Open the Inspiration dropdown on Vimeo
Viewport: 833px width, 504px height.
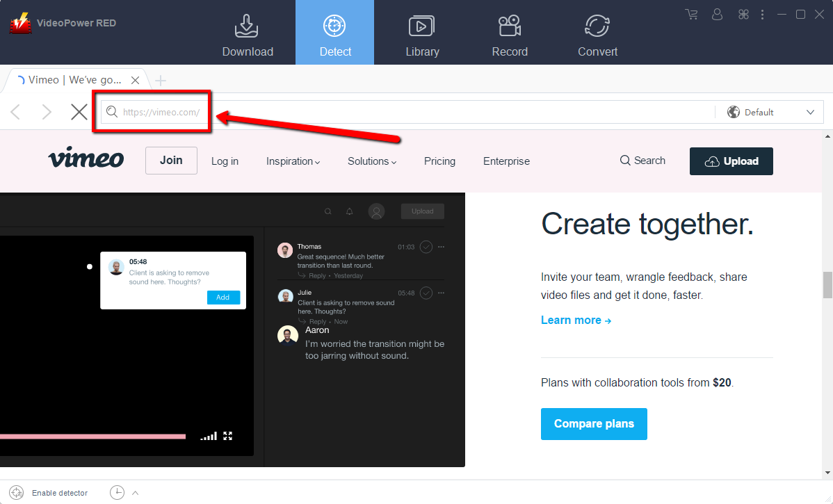coord(293,161)
